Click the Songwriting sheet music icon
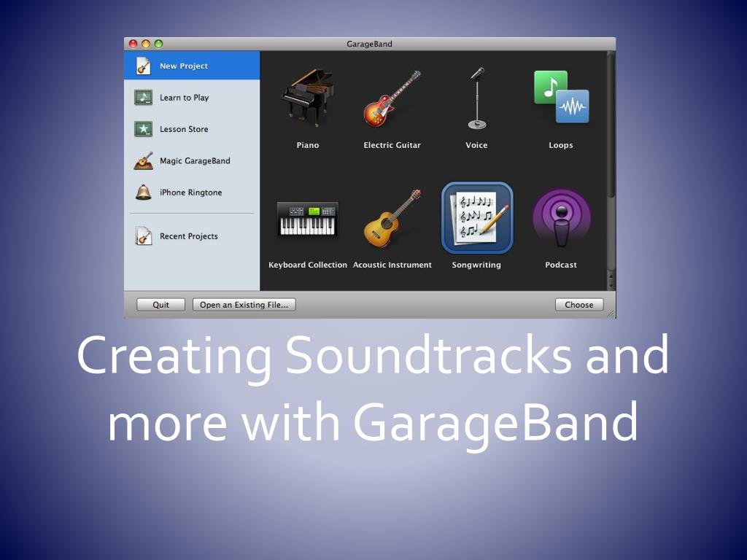This screenshot has width=747, height=560. [477, 217]
